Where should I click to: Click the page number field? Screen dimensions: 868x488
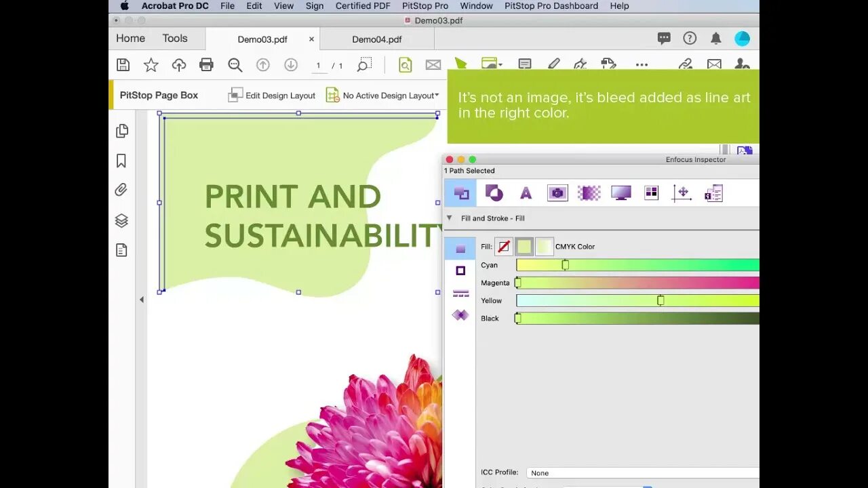click(x=318, y=66)
